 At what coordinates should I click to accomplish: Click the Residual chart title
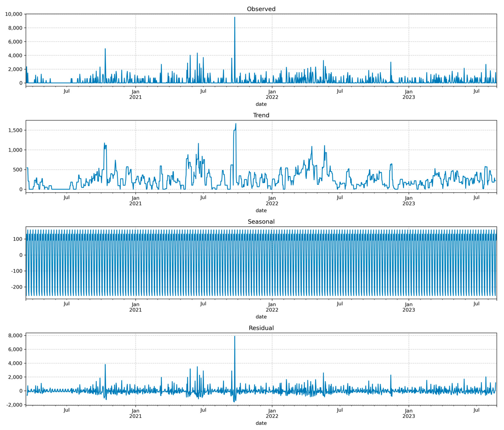pos(261,328)
